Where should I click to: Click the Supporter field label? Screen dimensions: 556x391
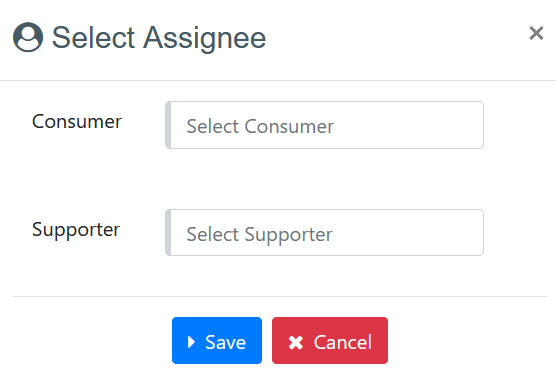point(76,230)
